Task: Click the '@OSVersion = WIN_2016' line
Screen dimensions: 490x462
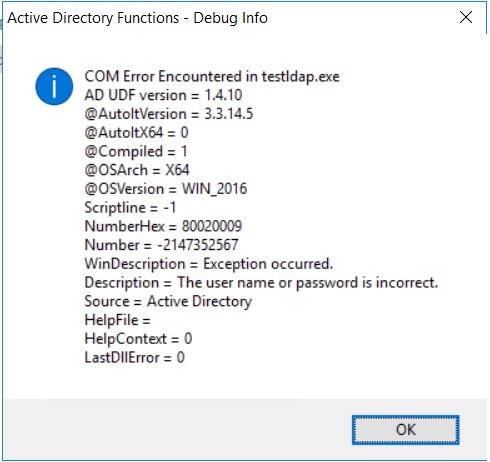Action: point(166,189)
